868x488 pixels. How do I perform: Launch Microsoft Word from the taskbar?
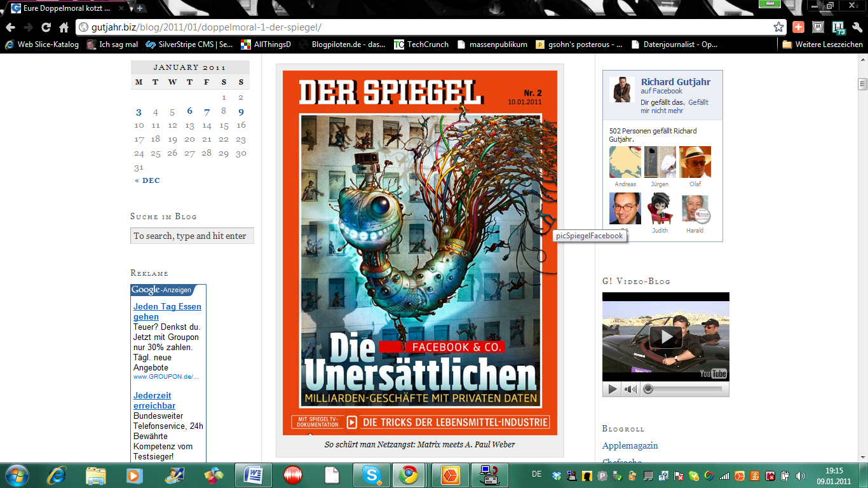click(x=253, y=475)
